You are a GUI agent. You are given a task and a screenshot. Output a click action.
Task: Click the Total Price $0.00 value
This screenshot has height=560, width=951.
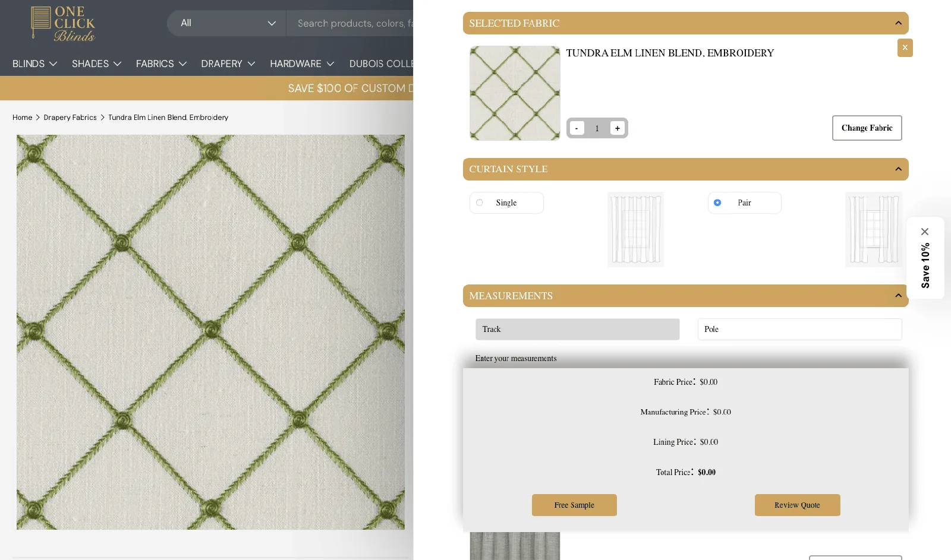point(707,472)
